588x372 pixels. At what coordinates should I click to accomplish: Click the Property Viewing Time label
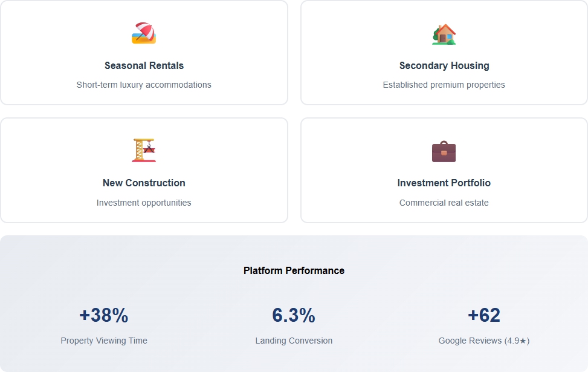104,341
